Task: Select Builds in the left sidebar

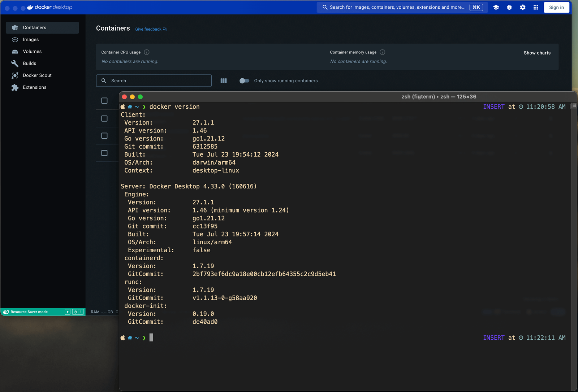Action: coord(29,63)
